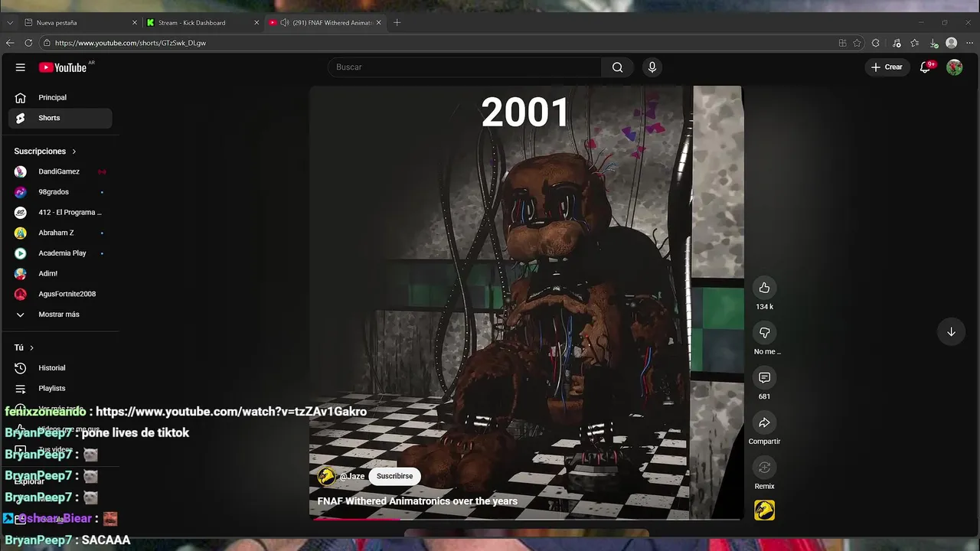Click the 134 k like count
Image resolution: width=980 pixels, height=551 pixels.
click(x=764, y=307)
